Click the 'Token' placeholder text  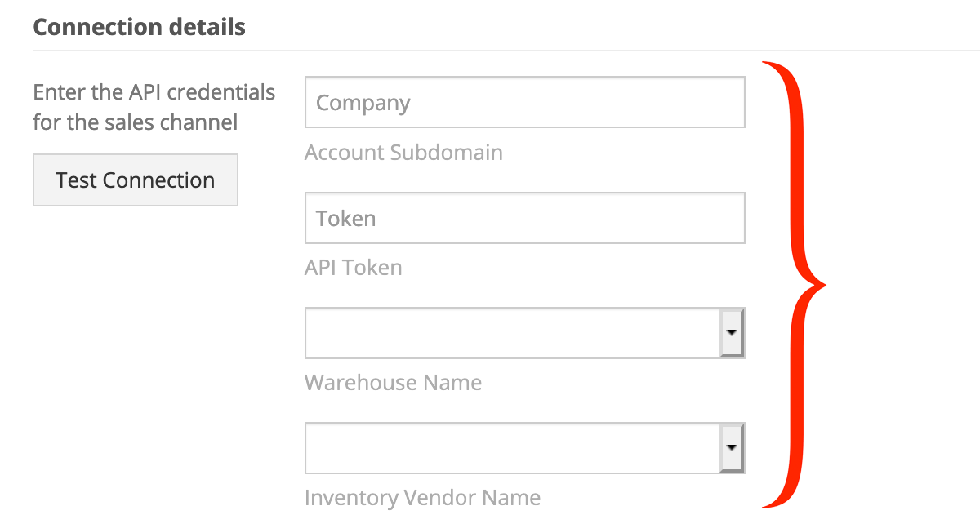(346, 219)
